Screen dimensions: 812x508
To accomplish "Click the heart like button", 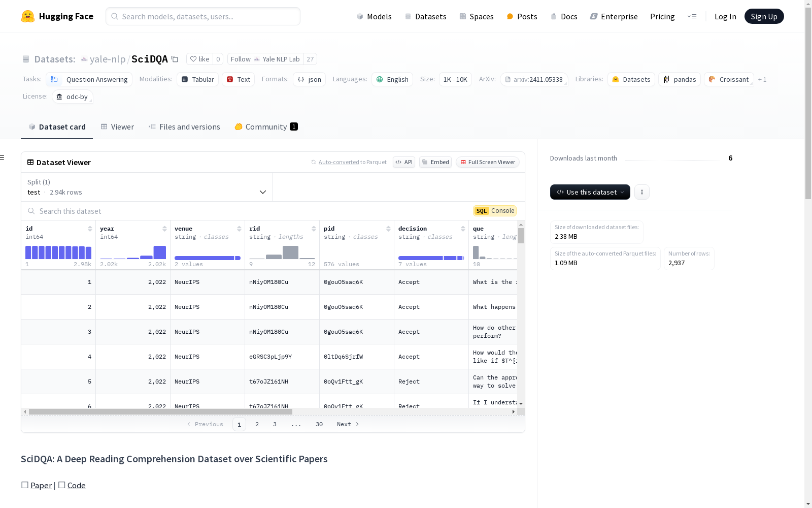I will (199, 59).
